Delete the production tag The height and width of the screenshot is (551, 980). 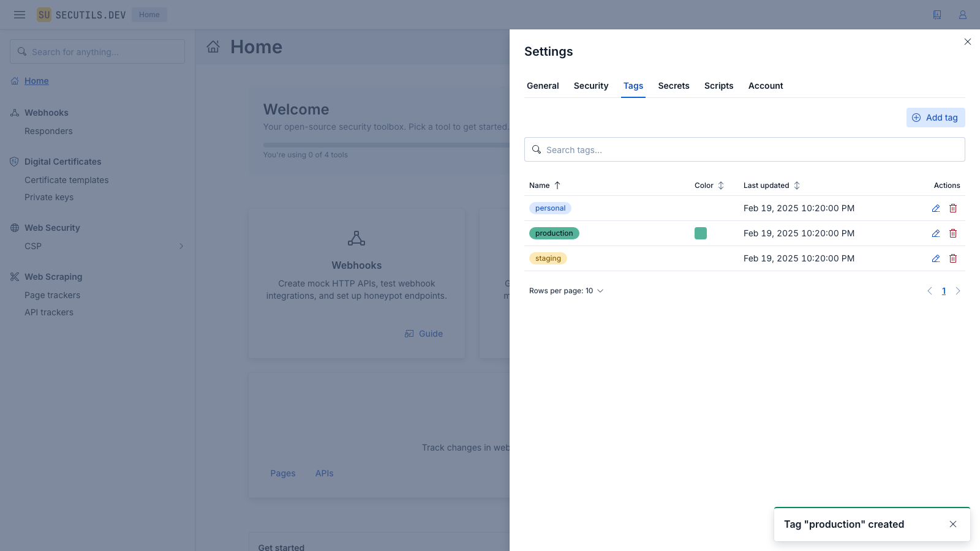[953, 233]
